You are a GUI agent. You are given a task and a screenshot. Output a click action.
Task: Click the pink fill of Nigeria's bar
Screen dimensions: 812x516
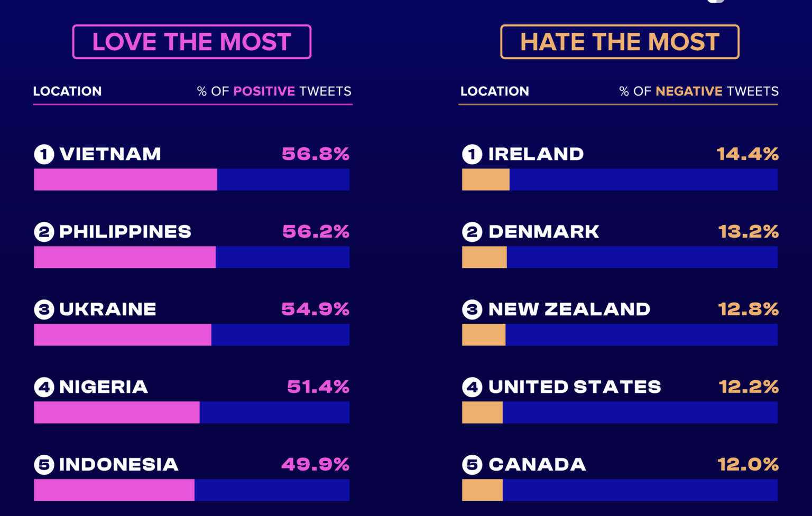116,412
